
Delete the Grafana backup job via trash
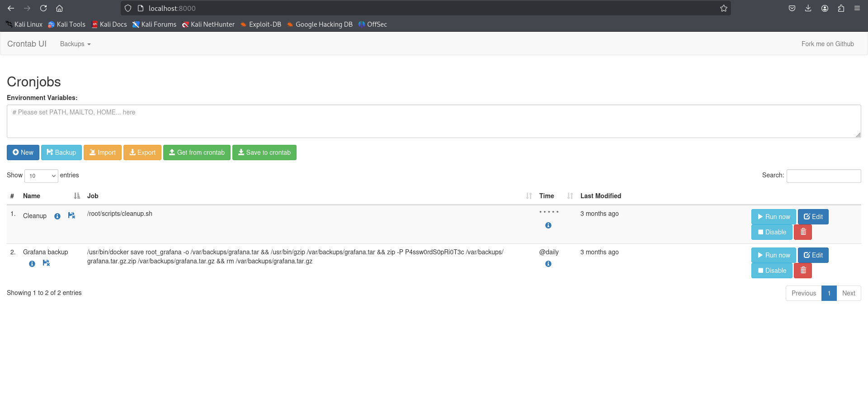point(803,271)
